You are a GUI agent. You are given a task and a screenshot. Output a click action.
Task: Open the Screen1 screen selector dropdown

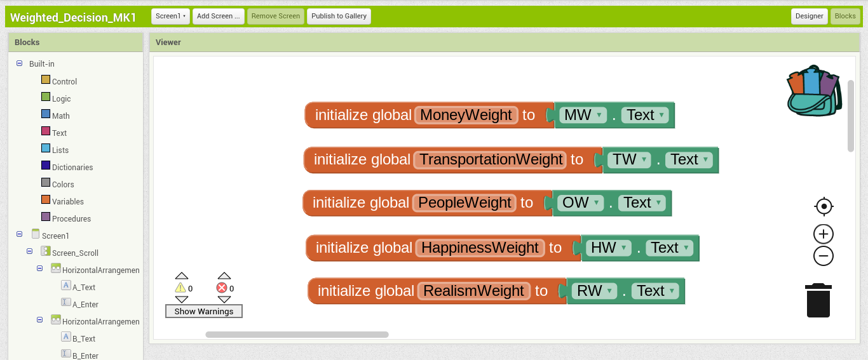tap(171, 17)
